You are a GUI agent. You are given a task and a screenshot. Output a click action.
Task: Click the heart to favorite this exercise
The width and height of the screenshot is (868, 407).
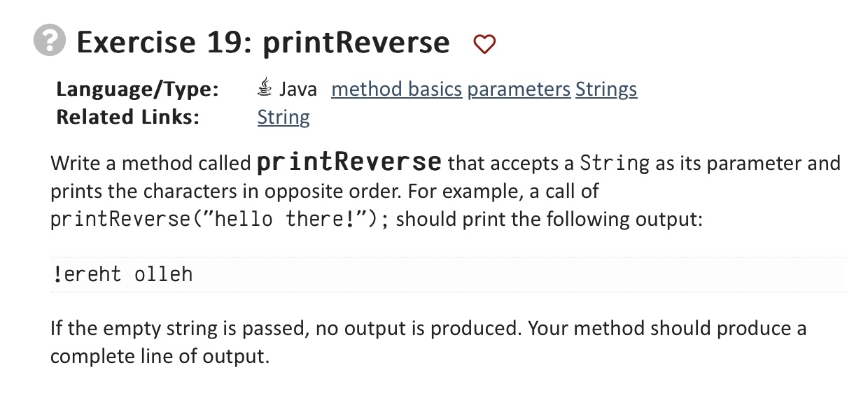[x=484, y=43]
